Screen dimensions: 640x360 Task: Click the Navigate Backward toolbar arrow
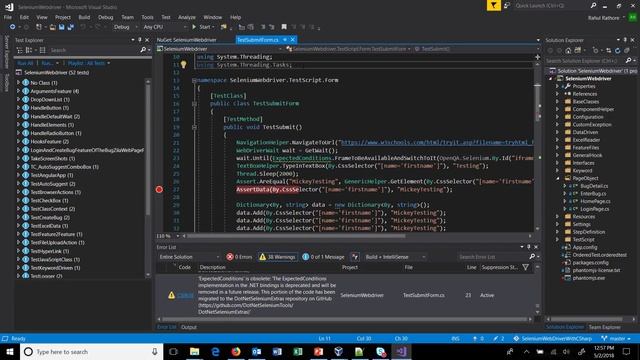point(12,27)
